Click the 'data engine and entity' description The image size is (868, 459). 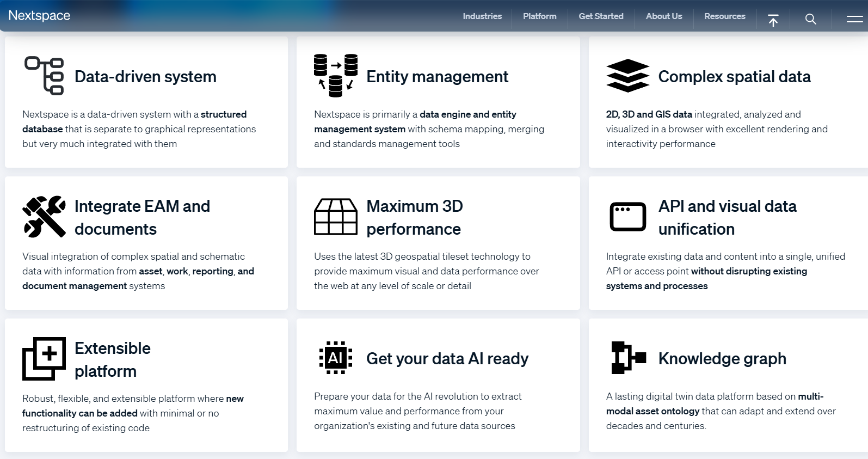[429, 129]
